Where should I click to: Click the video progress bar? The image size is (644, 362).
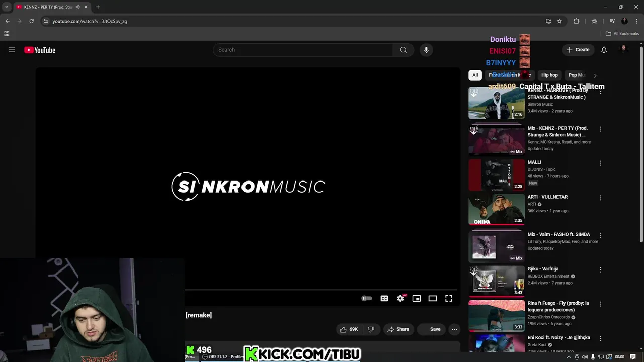coord(321,290)
